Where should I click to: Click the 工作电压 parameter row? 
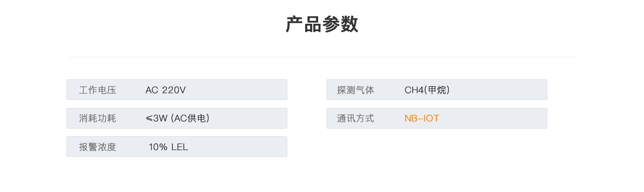[177, 90]
